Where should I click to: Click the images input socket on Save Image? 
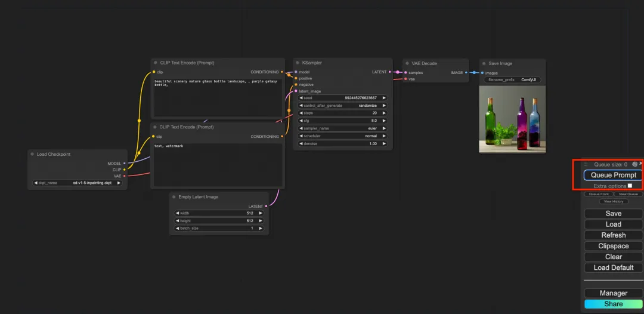(482, 73)
